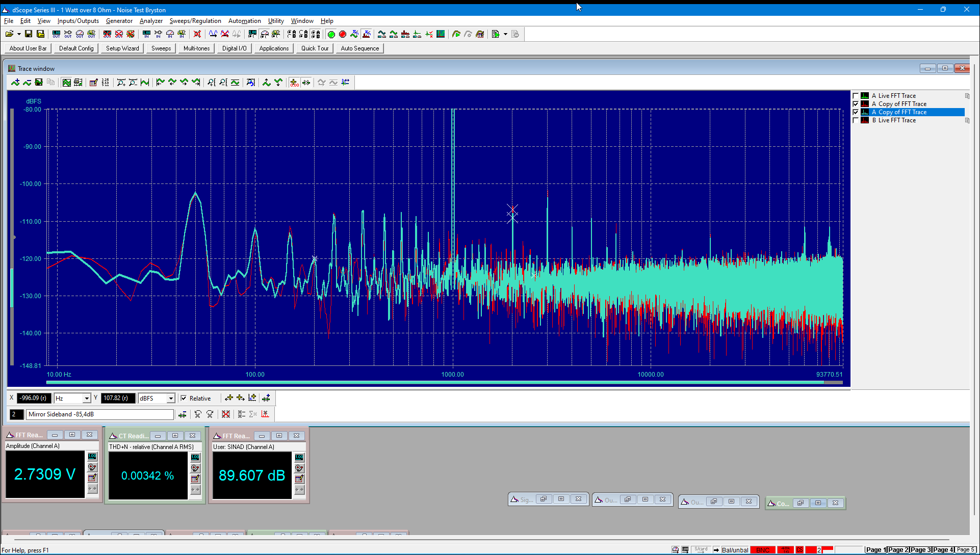Click the X-marker cursor on the graph
This screenshot has height=555, width=980.
512,214
